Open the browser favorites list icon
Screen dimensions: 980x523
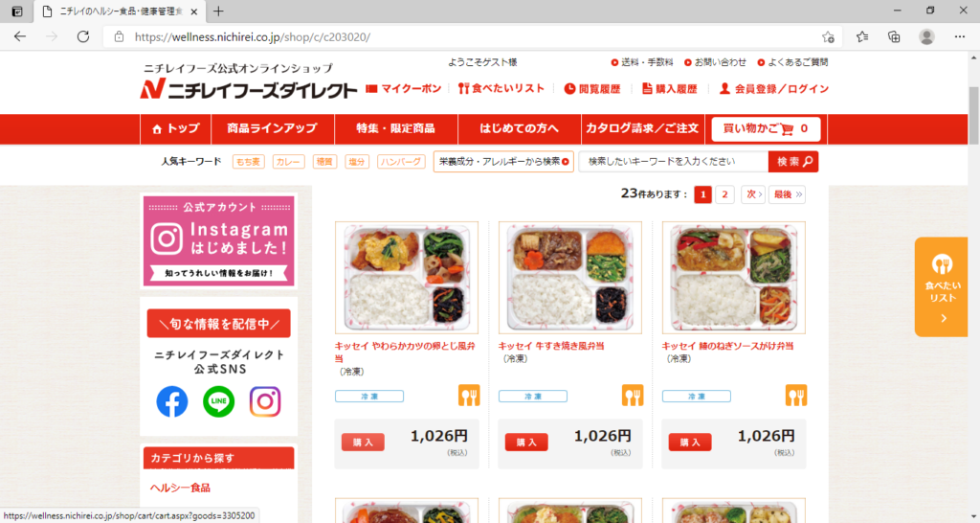tap(862, 37)
